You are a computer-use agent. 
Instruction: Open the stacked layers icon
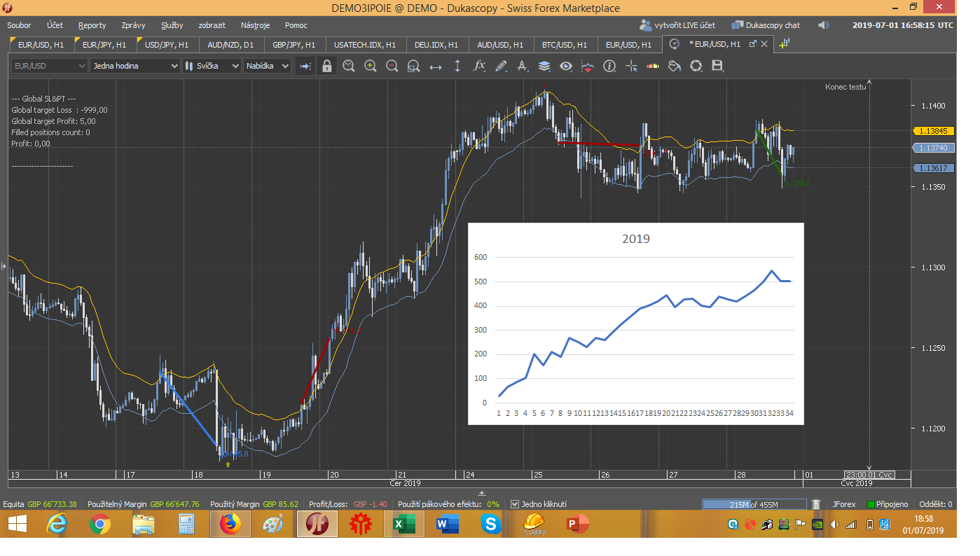click(x=544, y=66)
